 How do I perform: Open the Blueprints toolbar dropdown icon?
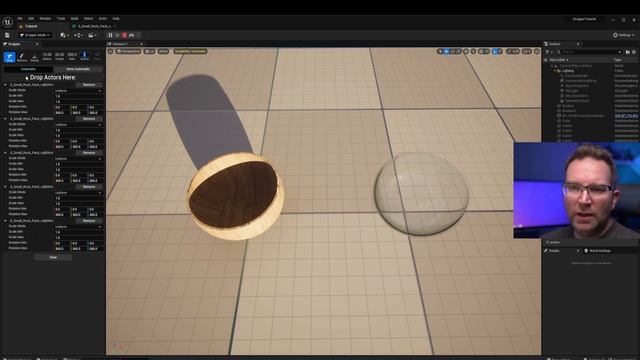pos(78,36)
